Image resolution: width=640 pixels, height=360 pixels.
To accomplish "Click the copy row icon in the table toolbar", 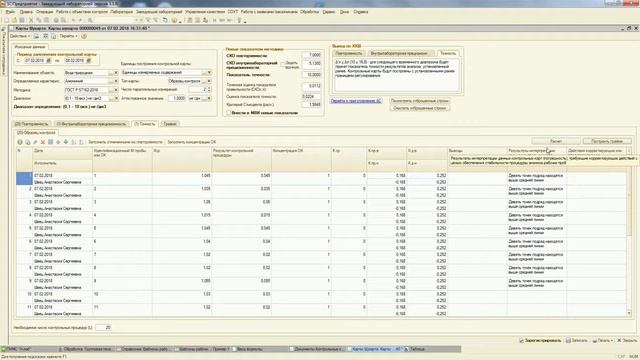I will tap(27, 142).
